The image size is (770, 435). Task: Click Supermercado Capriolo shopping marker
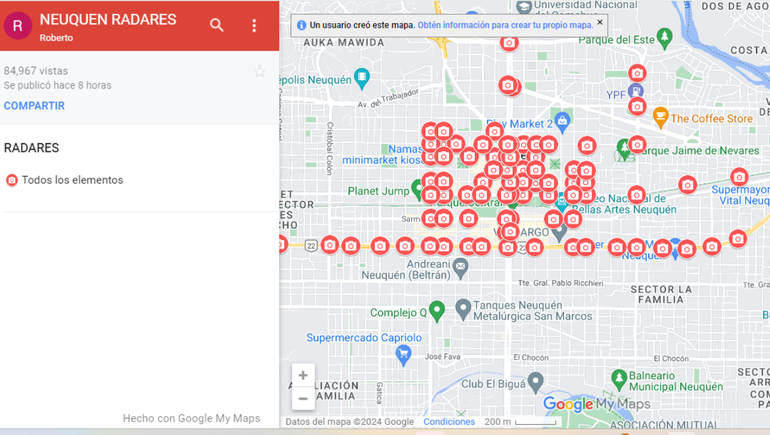[403, 353]
